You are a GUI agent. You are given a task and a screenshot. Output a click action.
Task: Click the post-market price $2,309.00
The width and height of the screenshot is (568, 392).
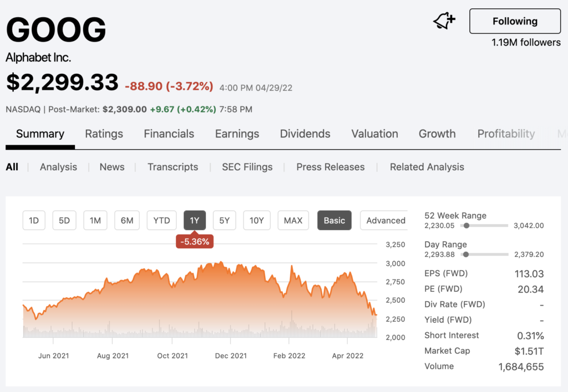click(125, 109)
